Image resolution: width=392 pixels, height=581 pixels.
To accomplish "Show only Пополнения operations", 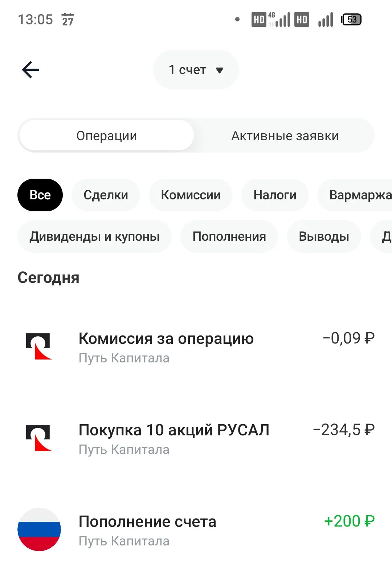I will click(x=229, y=236).
